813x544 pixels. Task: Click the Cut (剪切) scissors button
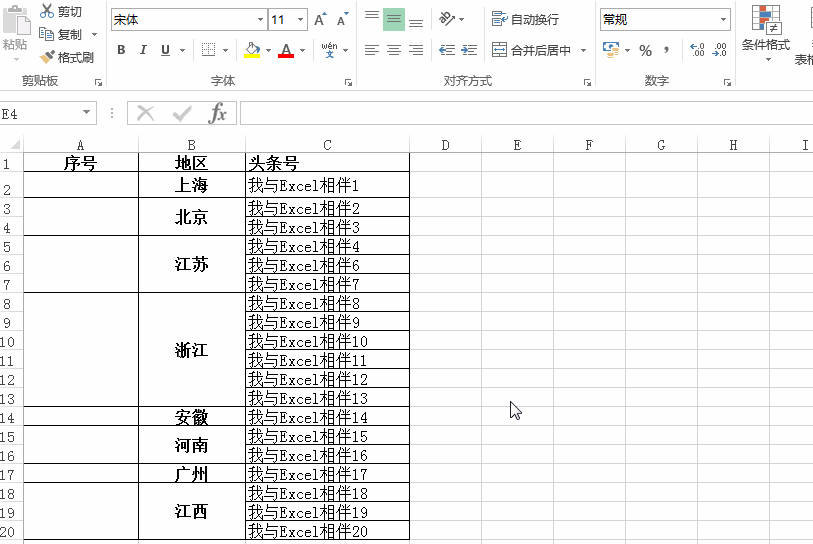[61, 11]
